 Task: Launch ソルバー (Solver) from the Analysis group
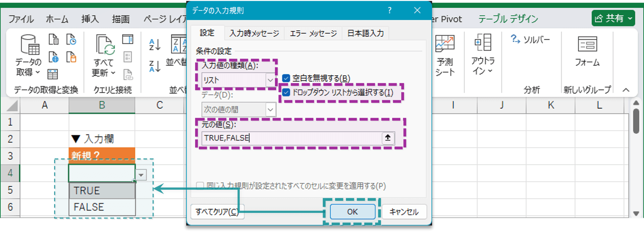click(x=530, y=40)
